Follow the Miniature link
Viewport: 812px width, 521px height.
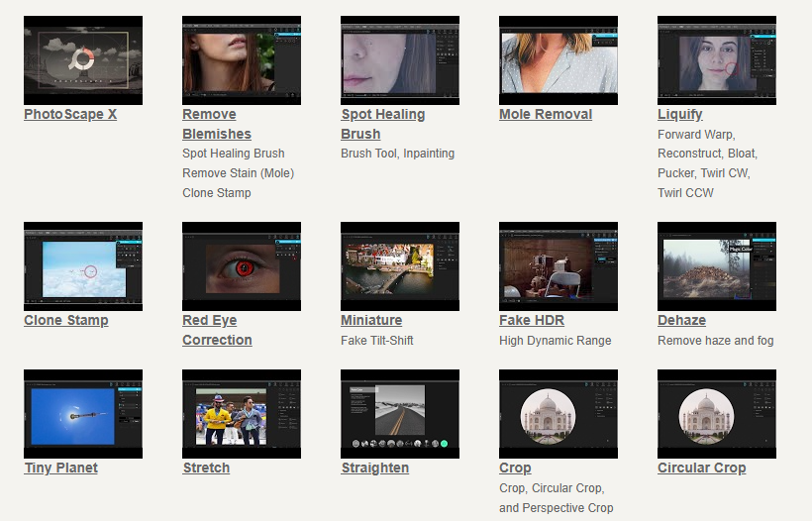pyautogui.click(x=371, y=321)
